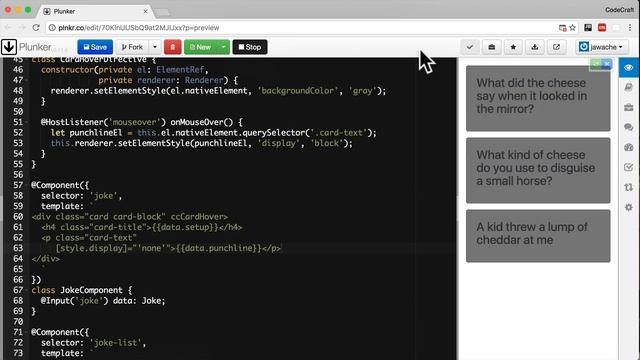Click the red browser extension icon

click(602, 28)
